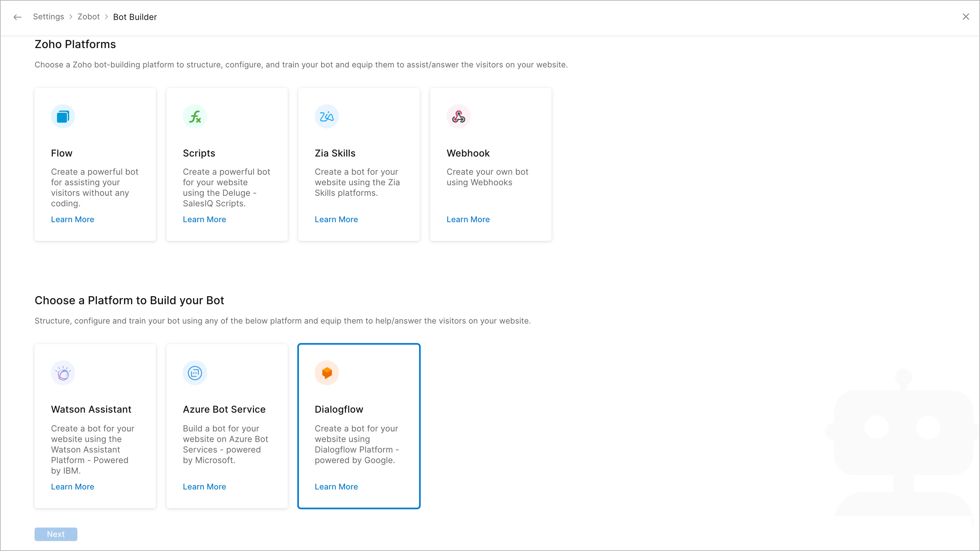Viewport: 980px width, 551px height.
Task: Click the Next button
Action: (56, 534)
